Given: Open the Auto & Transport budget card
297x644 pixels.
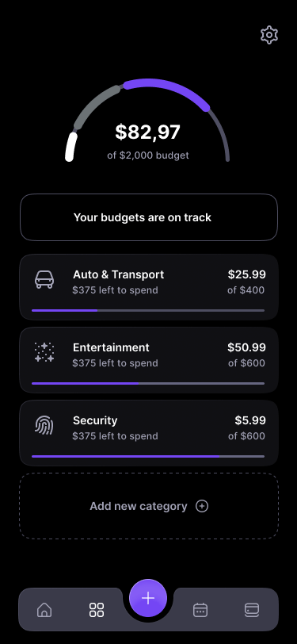Looking at the screenshot, I should point(149,287).
